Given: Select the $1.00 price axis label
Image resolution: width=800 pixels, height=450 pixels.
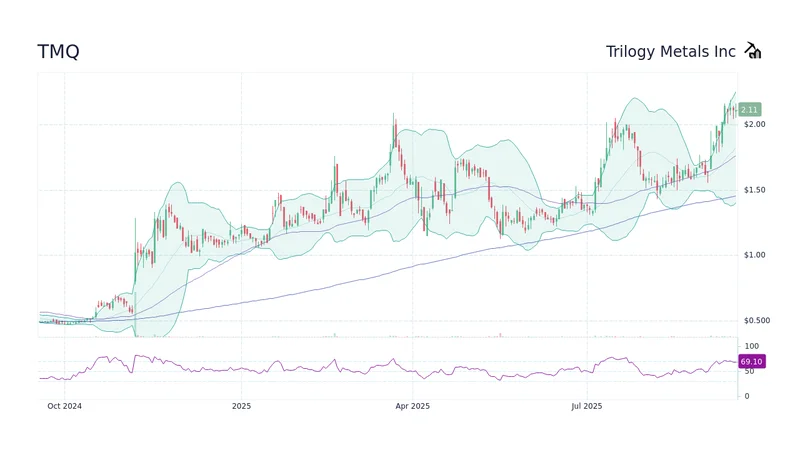Looking at the screenshot, I should pyautogui.click(x=754, y=255).
